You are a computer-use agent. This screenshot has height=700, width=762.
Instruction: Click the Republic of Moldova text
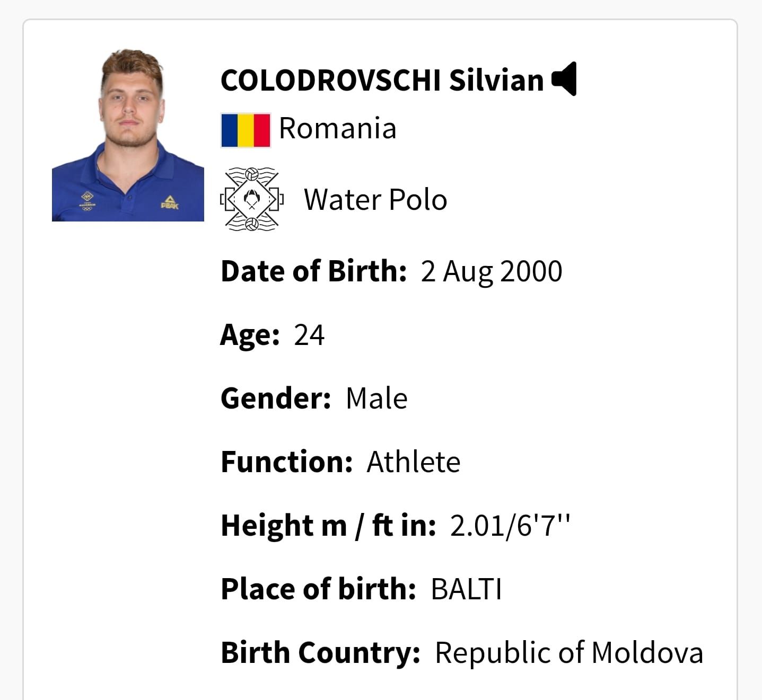(569, 653)
